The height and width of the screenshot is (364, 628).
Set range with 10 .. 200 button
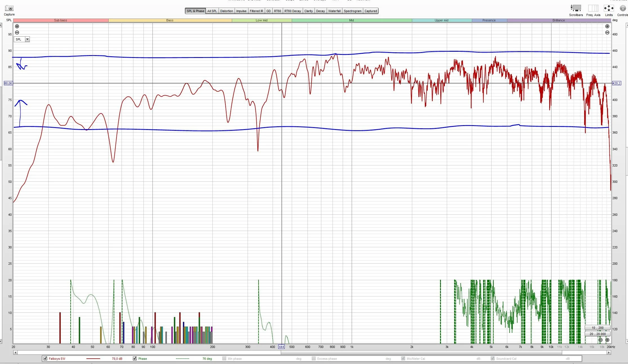(597, 328)
